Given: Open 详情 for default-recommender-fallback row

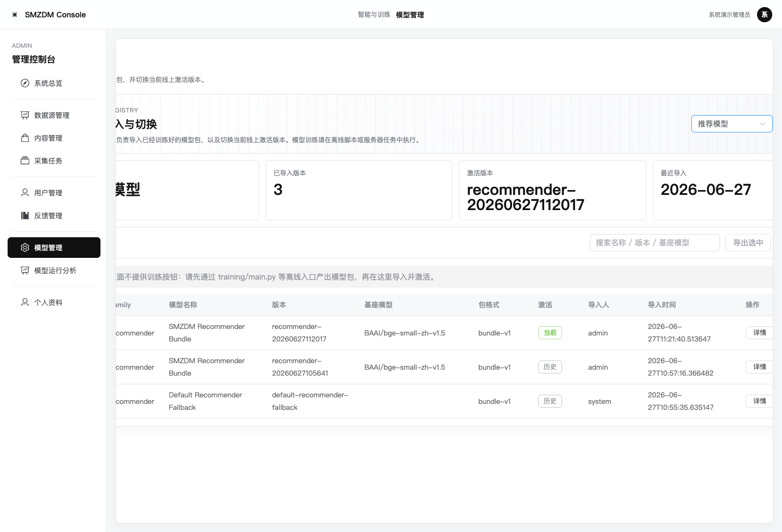Looking at the screenshot, I should click(x=759, y=401).
